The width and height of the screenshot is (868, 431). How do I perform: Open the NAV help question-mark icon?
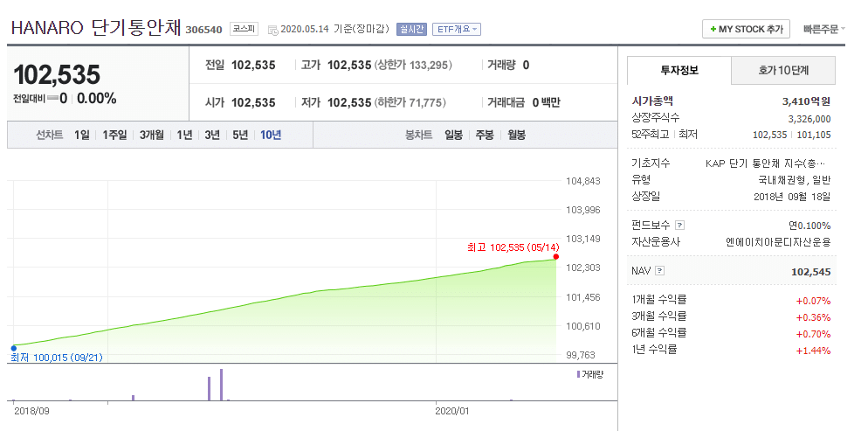tap(658, 272)
